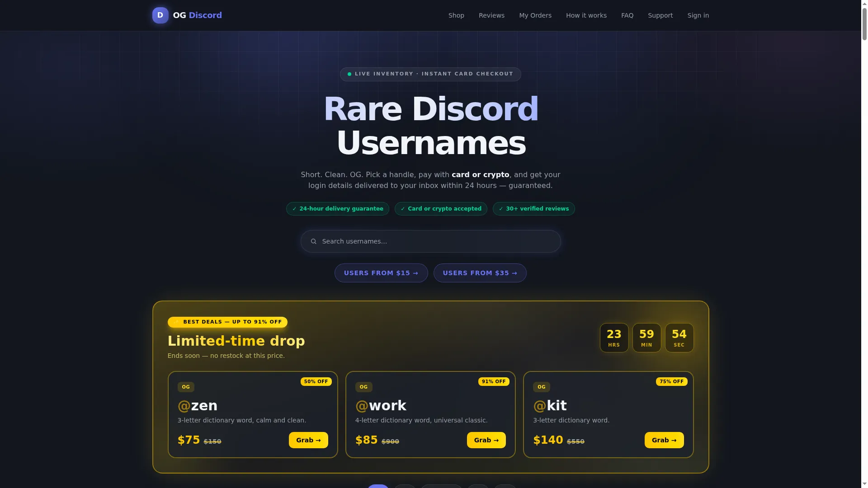This screenshot has width=868, height=488.
Task: Grab the @work username
Action: (x=486, y=440)
